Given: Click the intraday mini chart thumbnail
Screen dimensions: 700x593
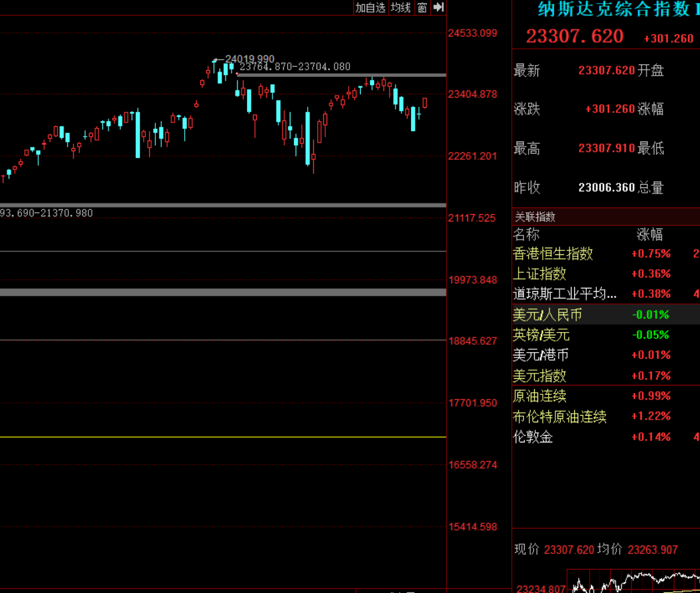Looking at the screenshot, I should pos(632,581).
